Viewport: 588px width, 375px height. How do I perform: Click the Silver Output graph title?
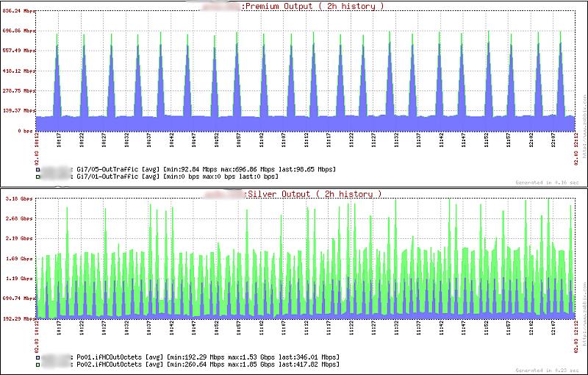pos(315,194)
